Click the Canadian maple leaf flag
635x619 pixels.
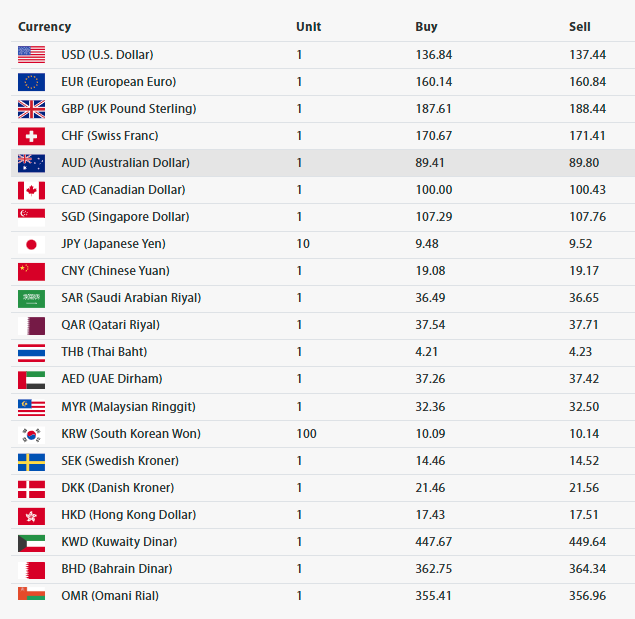[x=31, y=190]
